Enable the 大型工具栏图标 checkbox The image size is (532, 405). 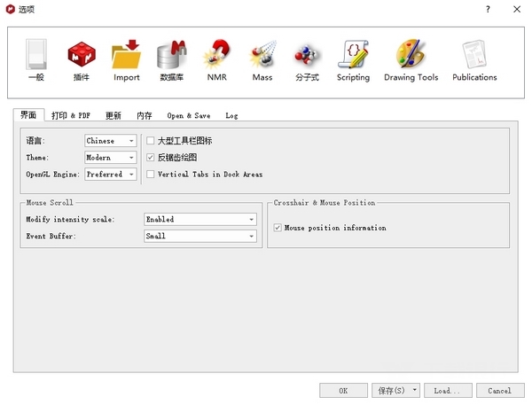[x=151, y=141]
